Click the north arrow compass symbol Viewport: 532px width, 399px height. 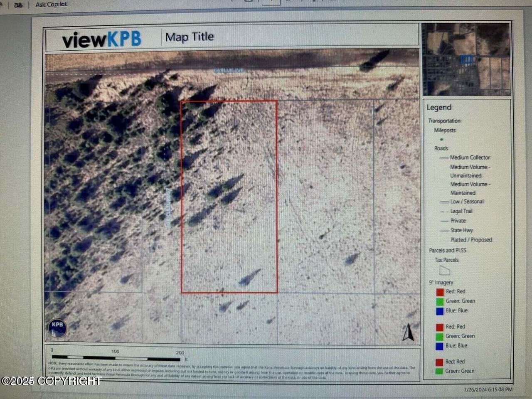[x=408, y=332]
